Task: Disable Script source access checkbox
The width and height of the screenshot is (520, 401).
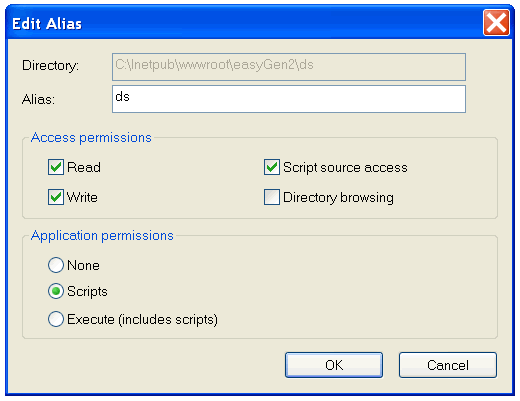Action: click(272, 167)
